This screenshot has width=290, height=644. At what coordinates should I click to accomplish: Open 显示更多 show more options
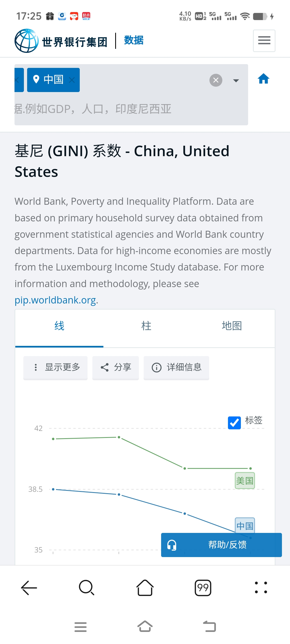56,367
